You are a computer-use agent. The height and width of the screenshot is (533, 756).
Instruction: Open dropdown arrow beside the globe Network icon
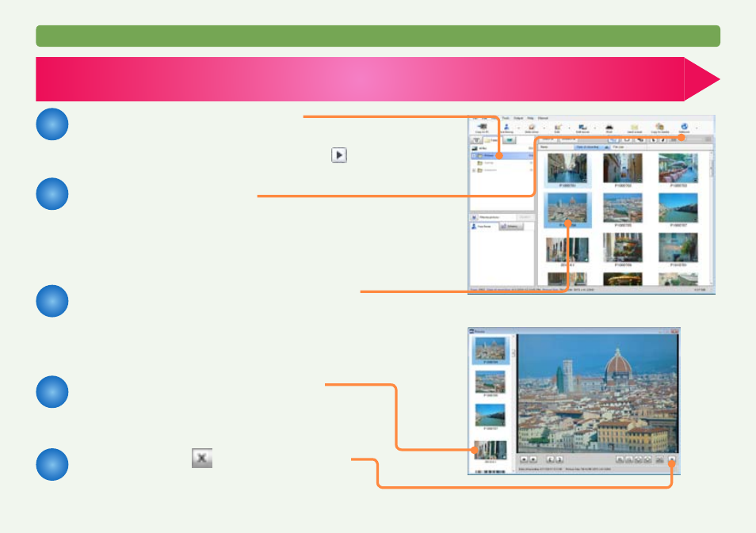pos(697,128)
